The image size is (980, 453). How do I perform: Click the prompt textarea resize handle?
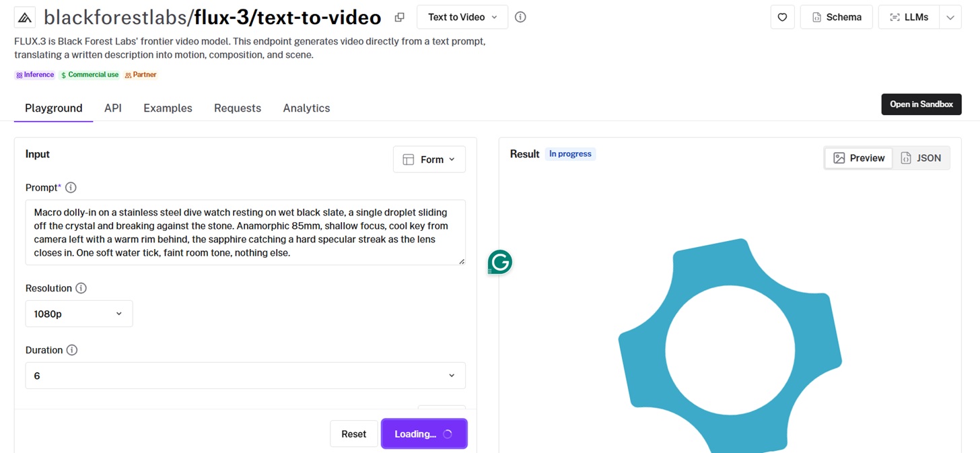[x=462, y=261]
